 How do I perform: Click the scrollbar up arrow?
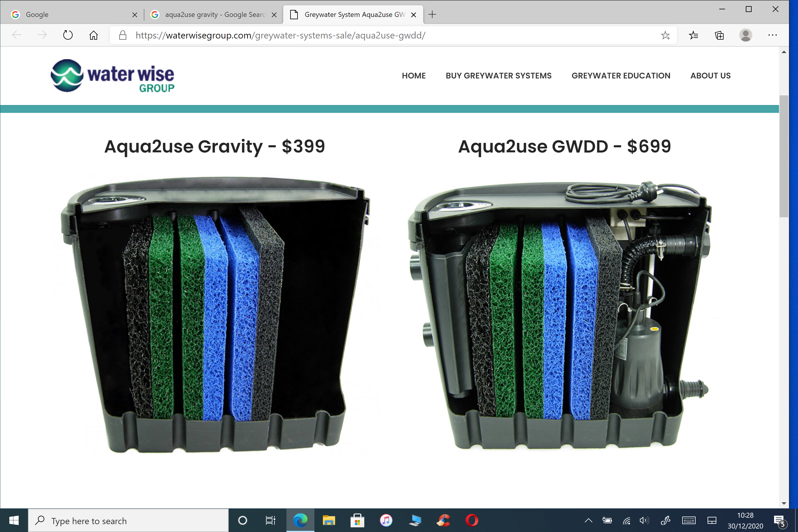point(784,52)
